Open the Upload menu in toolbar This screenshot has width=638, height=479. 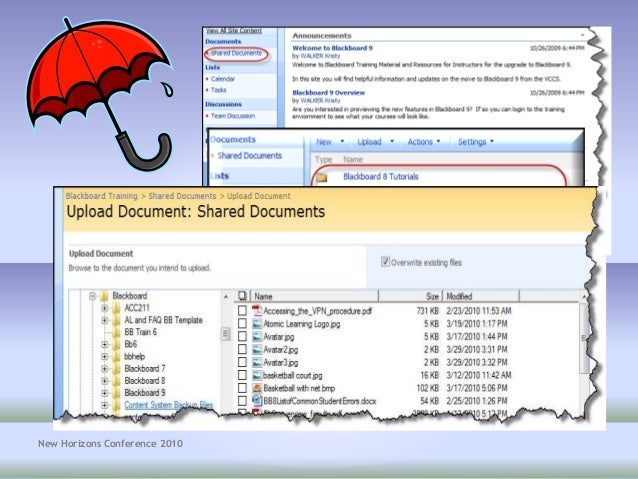375,142
